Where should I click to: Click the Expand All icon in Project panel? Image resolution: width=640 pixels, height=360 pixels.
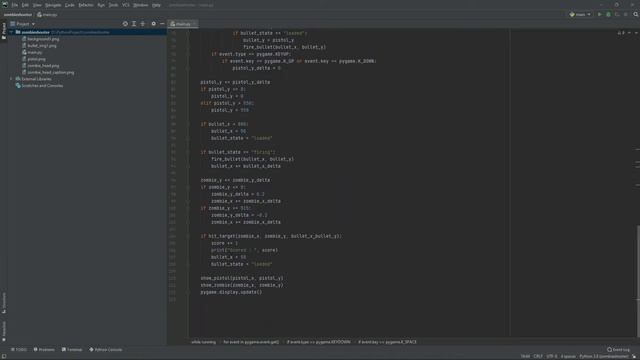coord(134,24)
